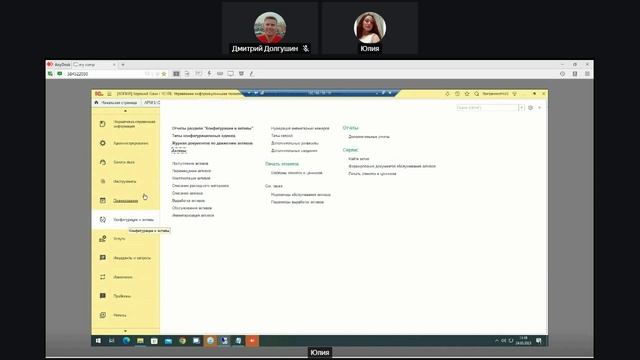Viewport: 640px width, 360px height.
Task: Select Юлия participant video thumbnail
Action: point(370,29)
